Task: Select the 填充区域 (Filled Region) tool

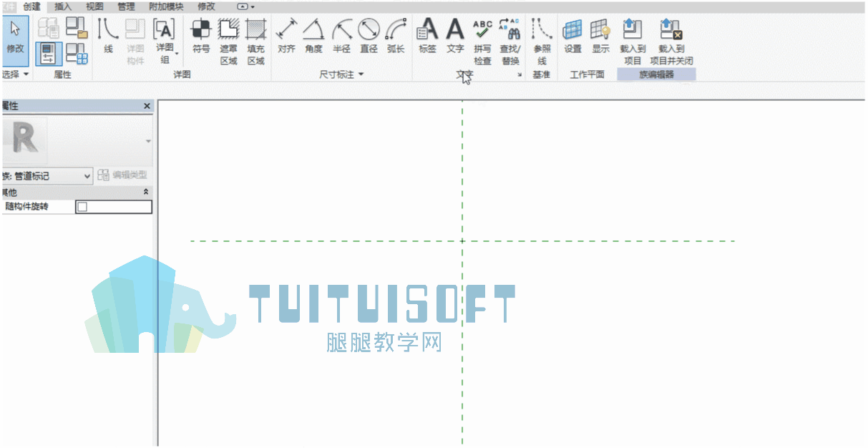Action: point(255,42)
